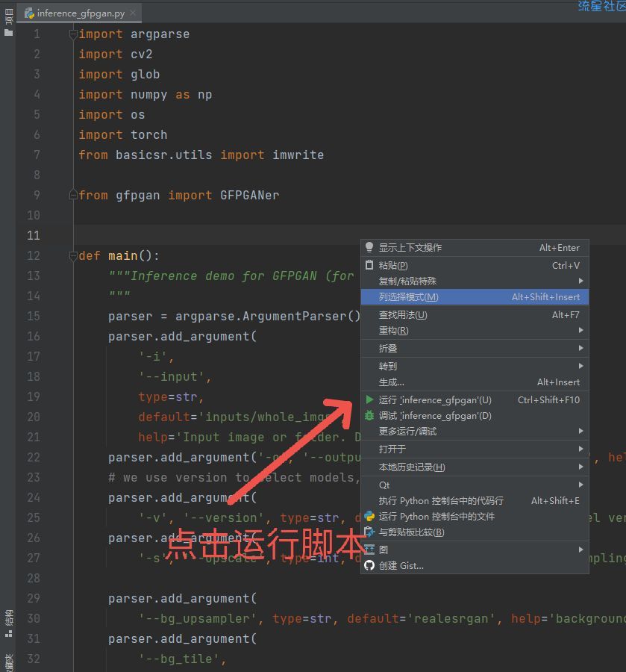
Task: Click the Debug 'inference_gfpgan' bug icon
Action: coord(369,416)
